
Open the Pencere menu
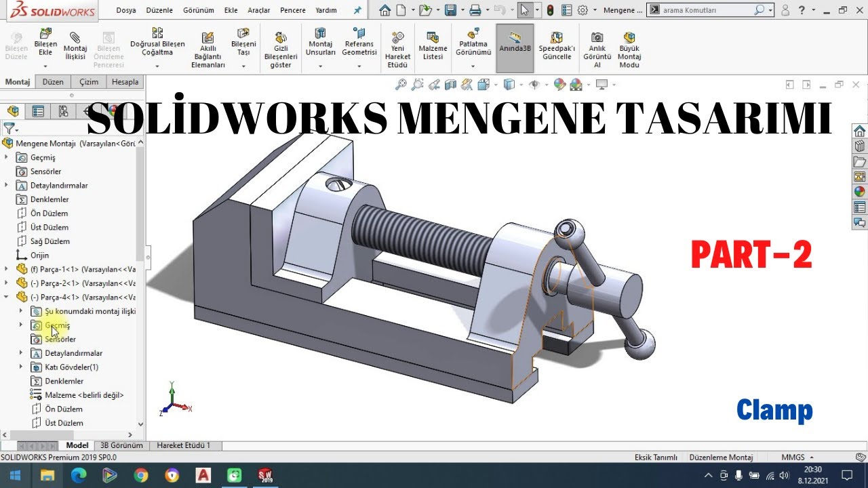click(x=292, y=10)
